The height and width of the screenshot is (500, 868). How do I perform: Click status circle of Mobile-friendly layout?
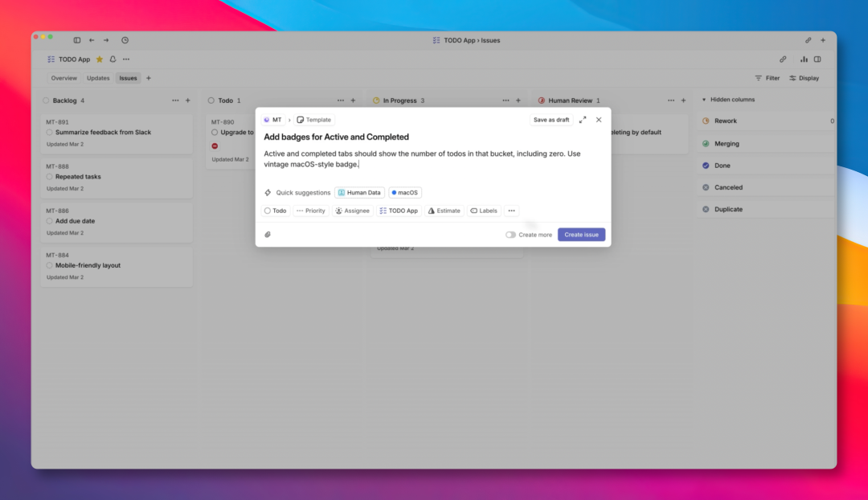pyautogui.click(x=49, y=265)
